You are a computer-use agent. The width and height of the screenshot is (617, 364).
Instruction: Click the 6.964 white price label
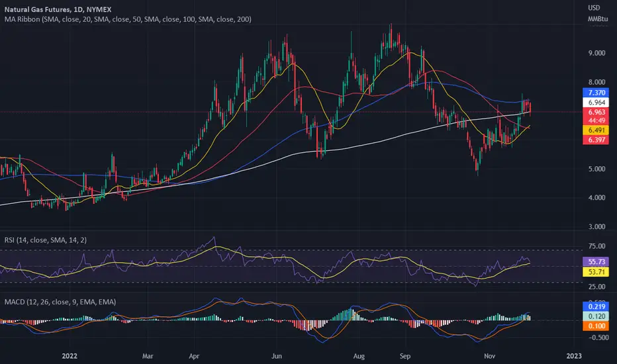click(x=596, y=103)
